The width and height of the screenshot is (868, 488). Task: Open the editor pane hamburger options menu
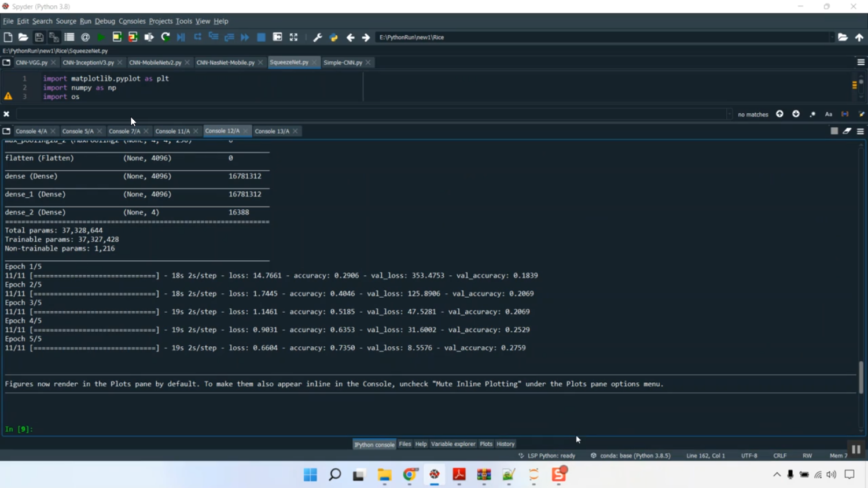860,62
